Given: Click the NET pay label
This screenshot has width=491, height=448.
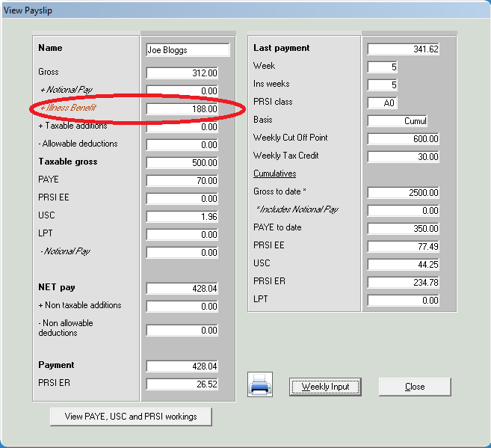Looking at the screenshot, I should click(x=57, y=287).
